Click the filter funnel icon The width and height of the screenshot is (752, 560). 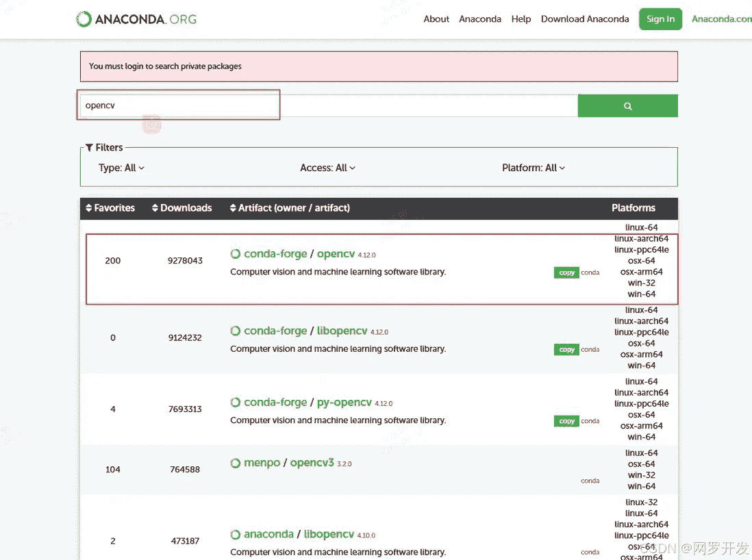(x=89, y=147)
